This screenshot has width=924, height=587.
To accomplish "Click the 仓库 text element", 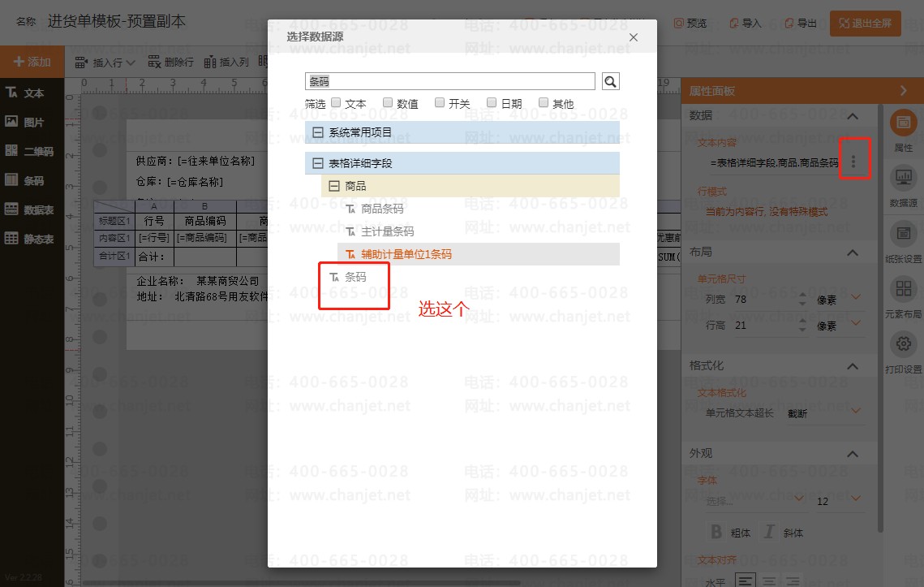I will (179, 182).
